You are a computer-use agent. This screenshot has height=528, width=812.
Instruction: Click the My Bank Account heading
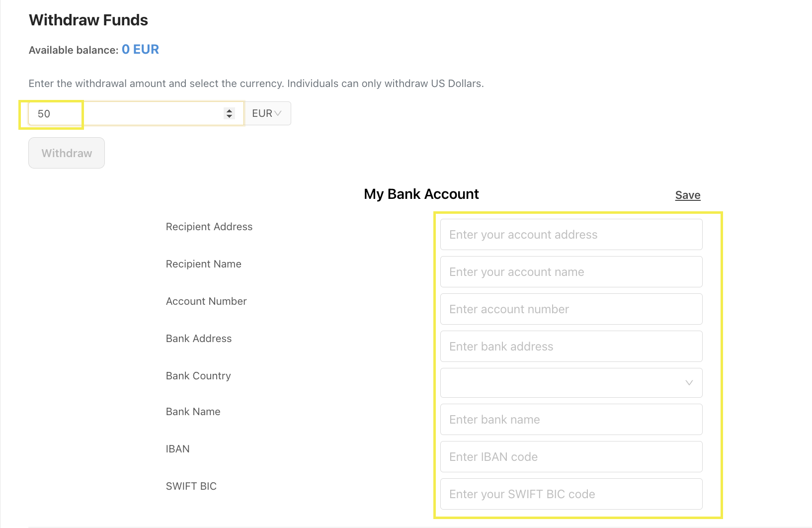coord(421,194)
